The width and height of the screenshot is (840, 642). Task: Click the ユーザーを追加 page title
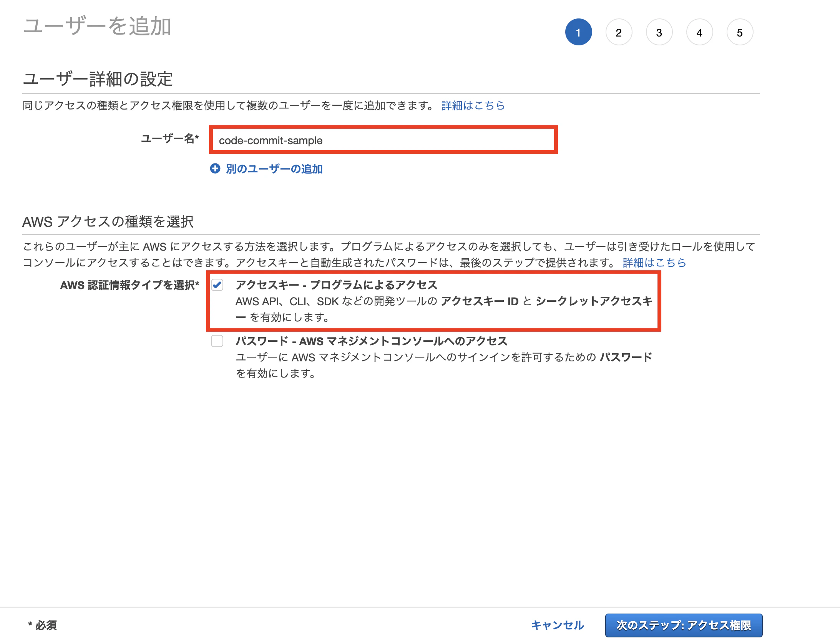click(97, 26)
